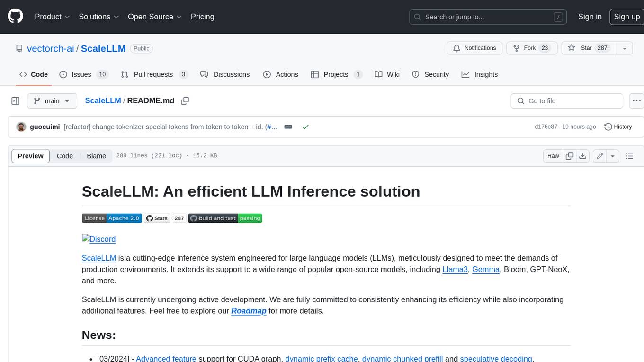Viewport: 644px width, 362px height.
Task: Go to ScaleLLM root in breadcrumb
Action: click(103, 100)
